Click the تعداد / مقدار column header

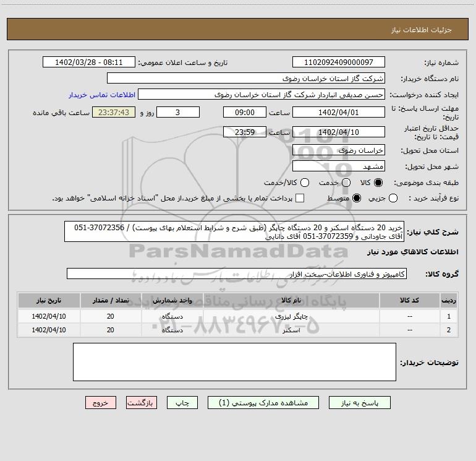click(x=111, y=300)
